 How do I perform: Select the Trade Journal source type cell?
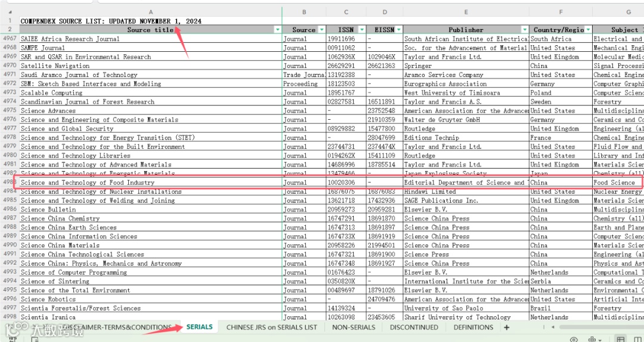[x=304, y=74]
